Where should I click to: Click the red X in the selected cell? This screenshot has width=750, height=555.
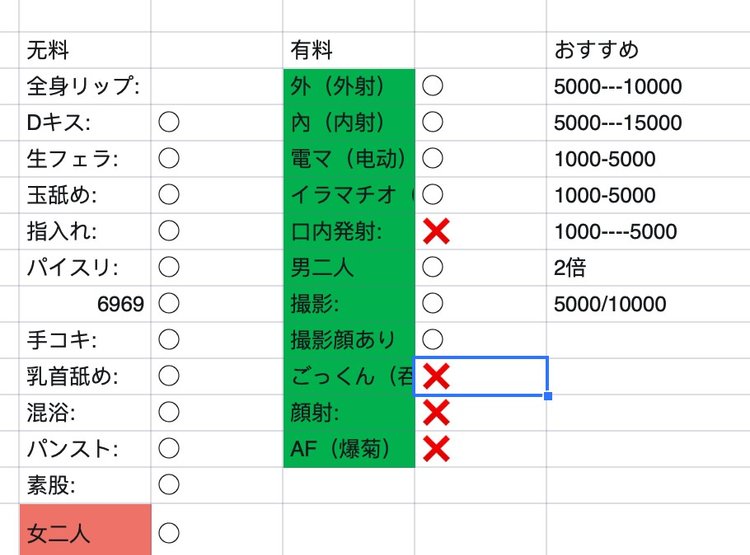tap(436, 376)
